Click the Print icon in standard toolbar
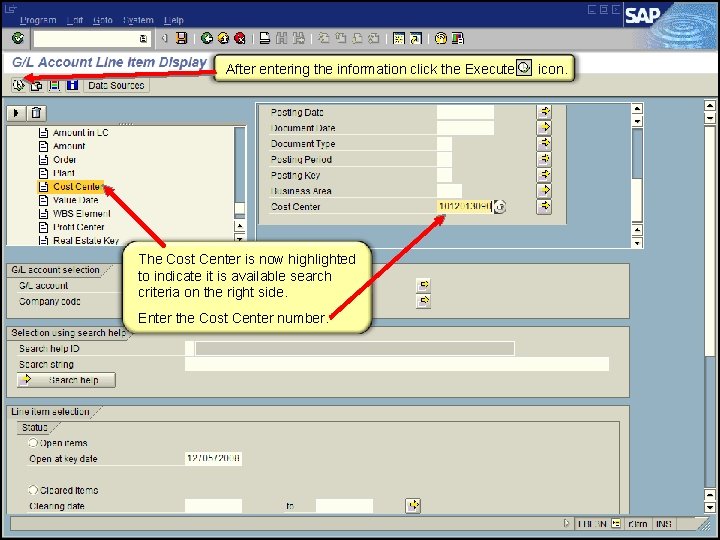 click(x=264, y=38)
